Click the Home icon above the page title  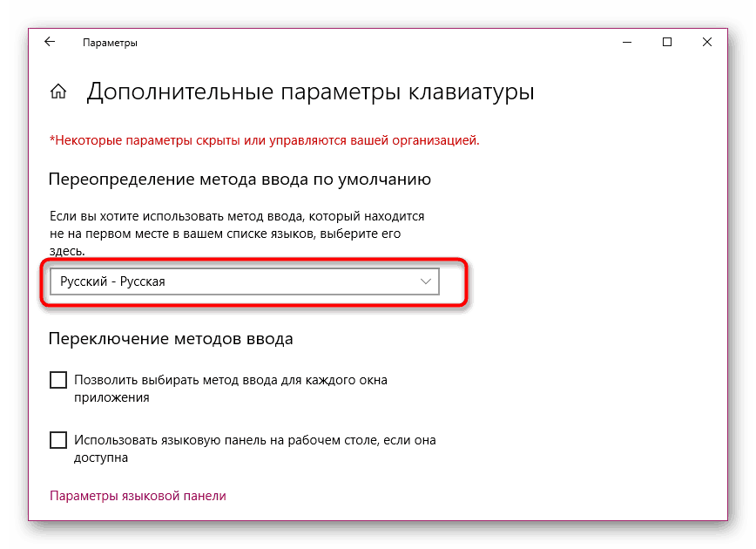tap(57, 90)
